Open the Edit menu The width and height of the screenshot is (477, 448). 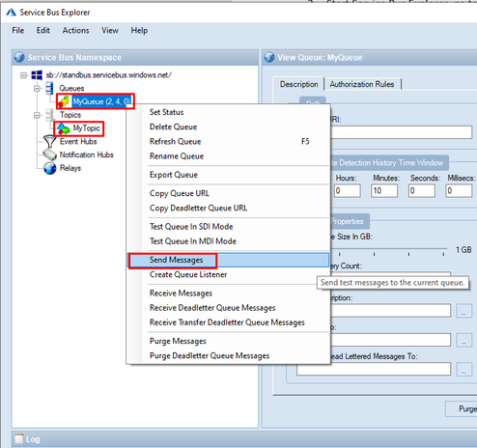point(42,30)
